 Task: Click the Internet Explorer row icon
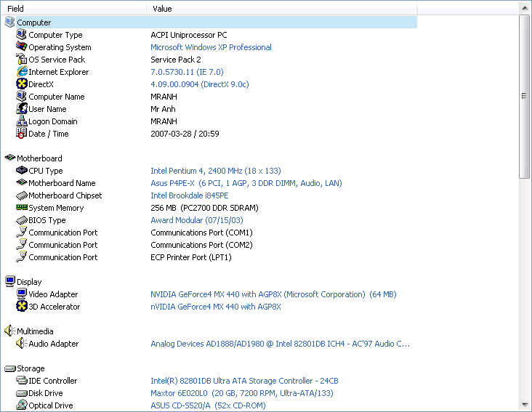[22, 71]
